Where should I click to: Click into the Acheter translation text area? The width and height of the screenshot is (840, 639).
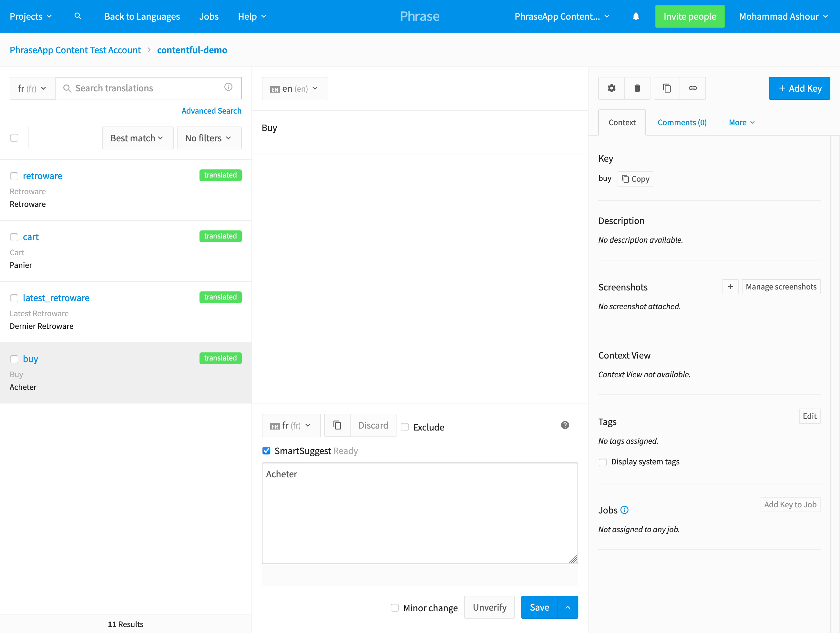419,513
